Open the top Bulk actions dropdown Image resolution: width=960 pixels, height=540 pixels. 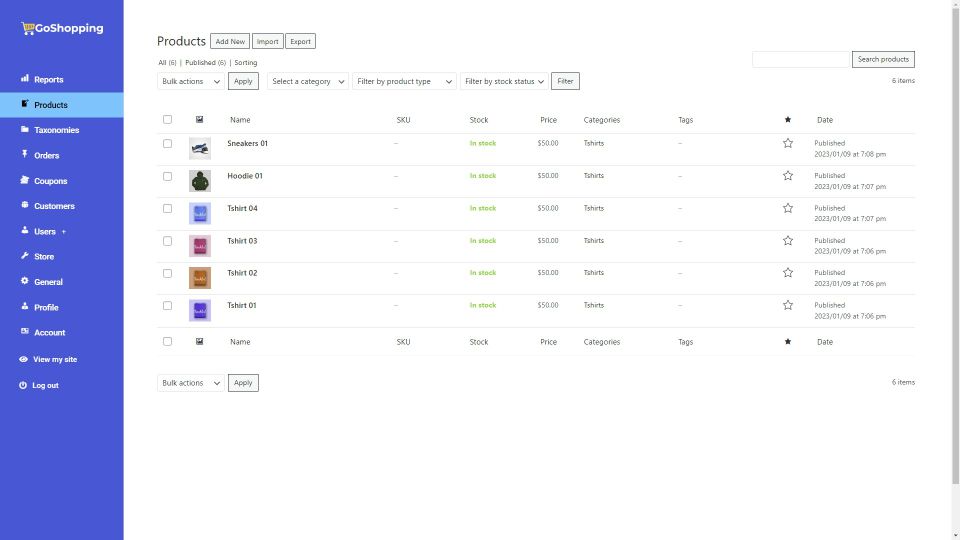(190, 81)
